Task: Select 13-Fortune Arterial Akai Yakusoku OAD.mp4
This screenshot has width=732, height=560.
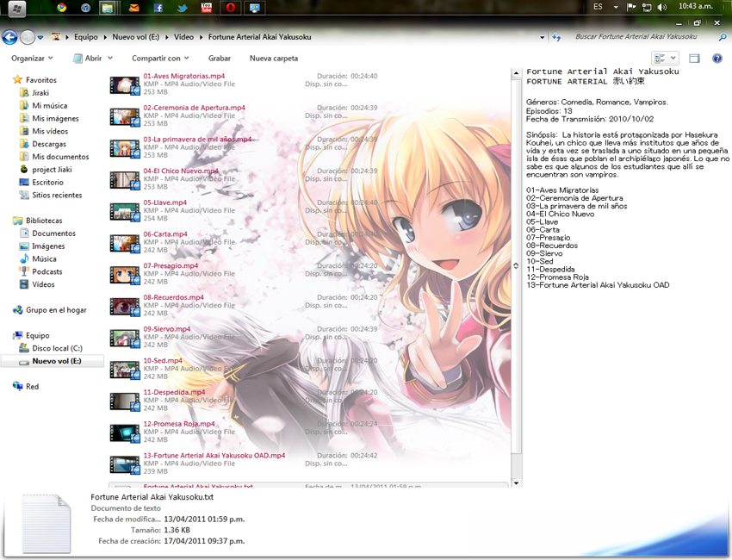Action: pyautogui.click(x=214, y=456)
